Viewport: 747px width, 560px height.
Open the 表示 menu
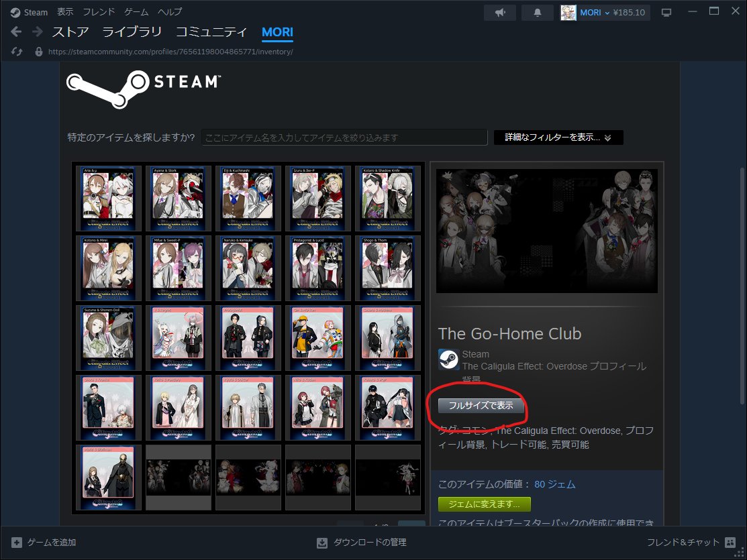[x=65, y=12]
